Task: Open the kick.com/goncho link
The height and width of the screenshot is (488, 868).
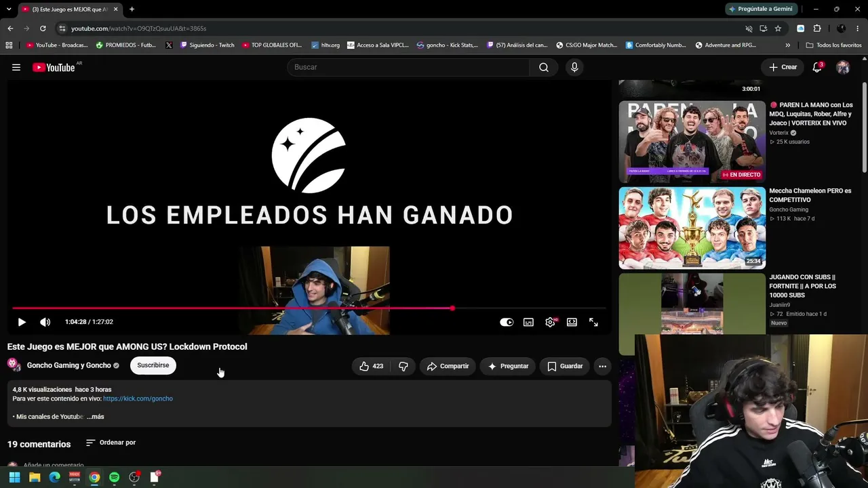Action: (x=138, y=399)
